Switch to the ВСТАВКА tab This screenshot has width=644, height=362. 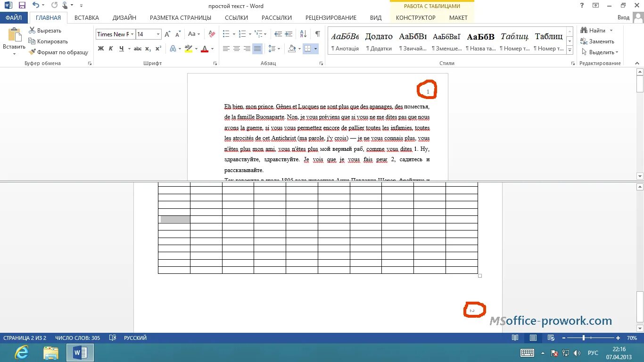[87, 17]
